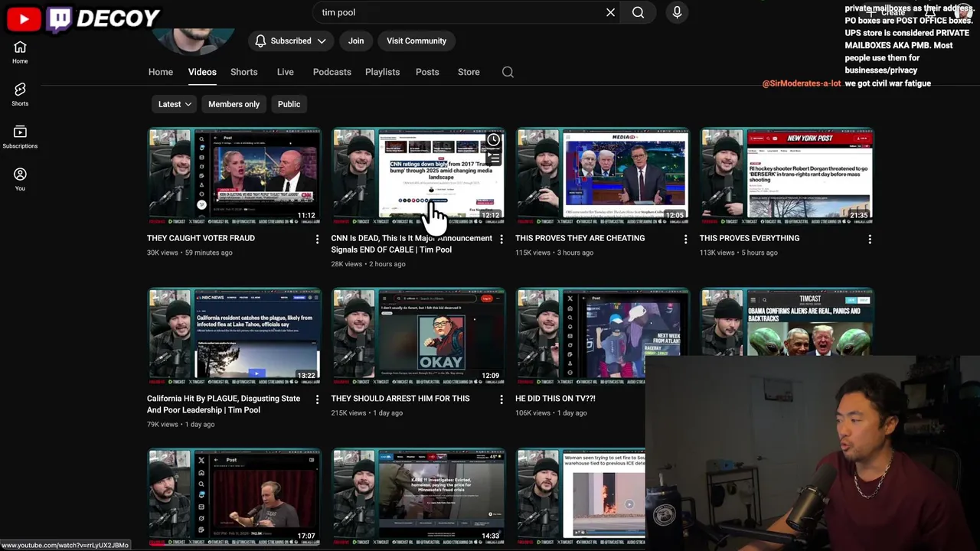This screenshot has height=551, width=980.
Task: Open the You section in the sidebar
Action: point(20,179)
